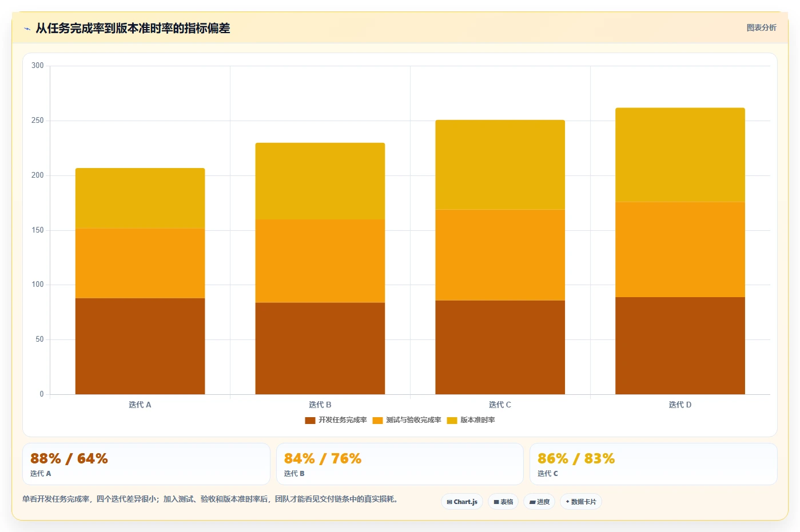
Task: Click the 迭代 D brown bar segment
Action: (680, 346)
